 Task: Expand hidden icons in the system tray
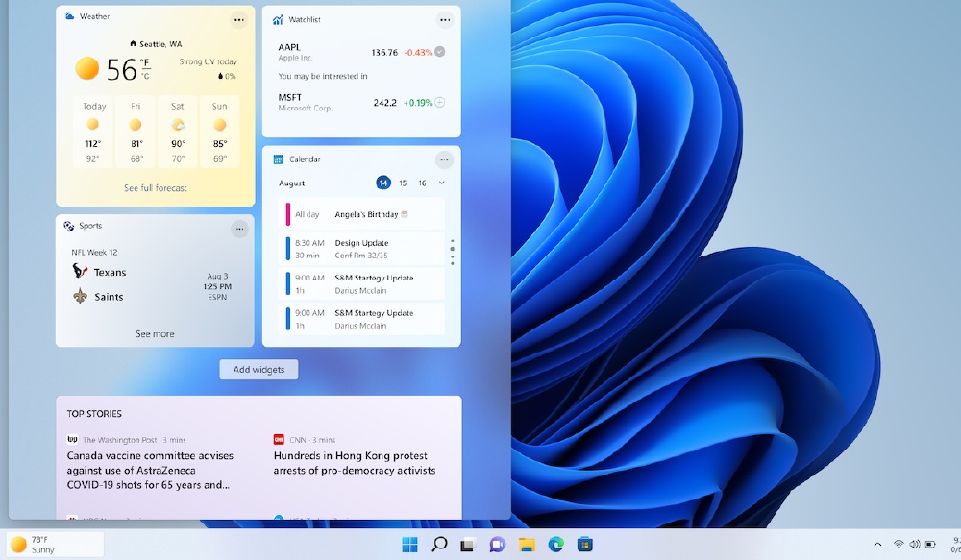coord(877,544)
